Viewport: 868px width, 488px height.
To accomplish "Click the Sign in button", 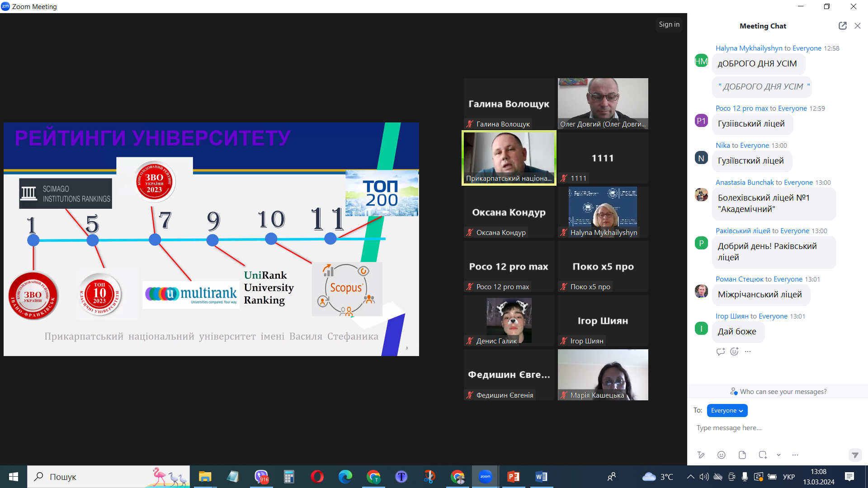I will (x=669, y=24).
